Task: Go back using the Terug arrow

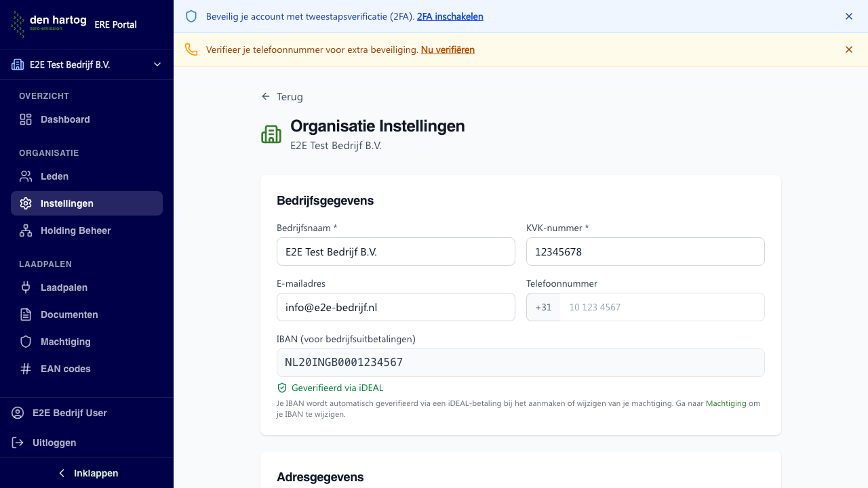Action: 282,96
